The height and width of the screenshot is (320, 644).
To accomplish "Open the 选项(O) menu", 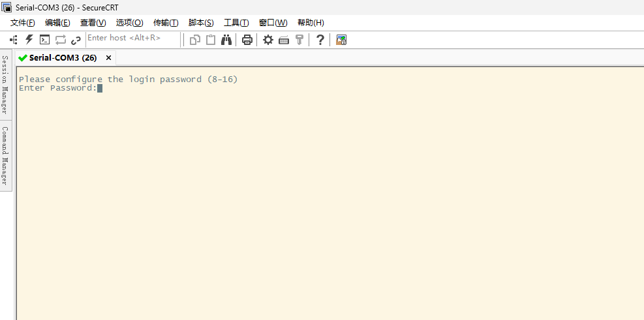I will point(129,23).
